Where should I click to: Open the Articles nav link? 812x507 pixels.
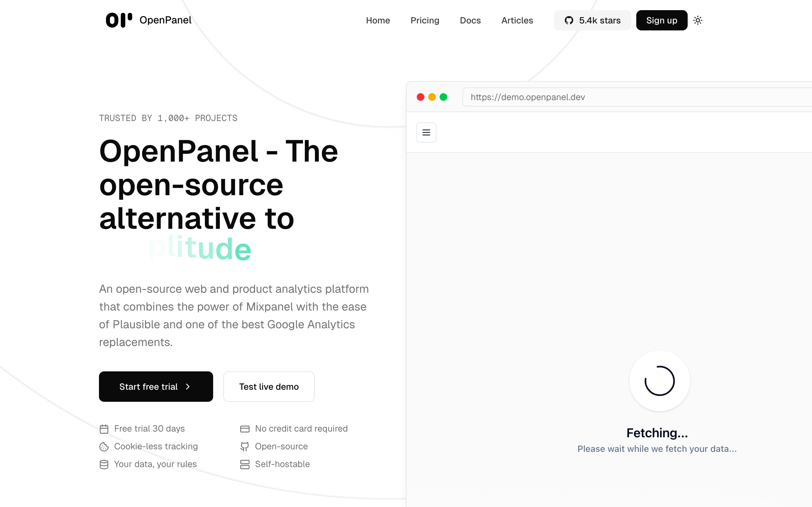[517, 21]
